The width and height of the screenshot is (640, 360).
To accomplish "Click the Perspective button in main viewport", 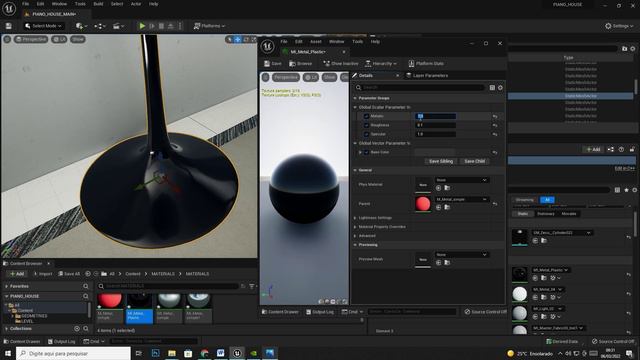I will click(x=31, y=39).
